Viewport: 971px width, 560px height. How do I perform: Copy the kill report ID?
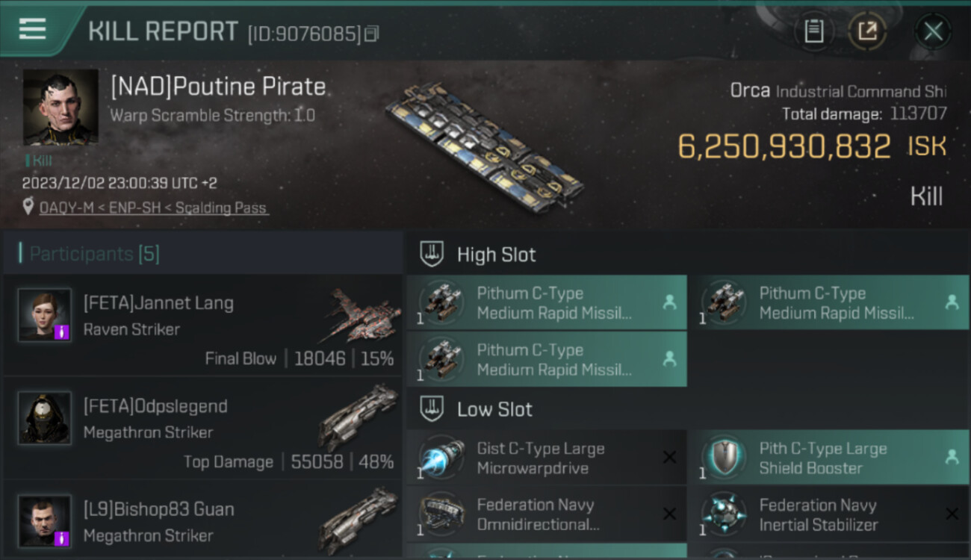tap(372, 34)
